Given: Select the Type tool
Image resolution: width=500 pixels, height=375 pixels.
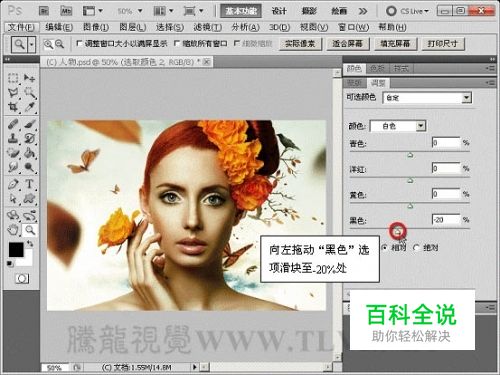Looking at the screenshot, I should [30, 184].
